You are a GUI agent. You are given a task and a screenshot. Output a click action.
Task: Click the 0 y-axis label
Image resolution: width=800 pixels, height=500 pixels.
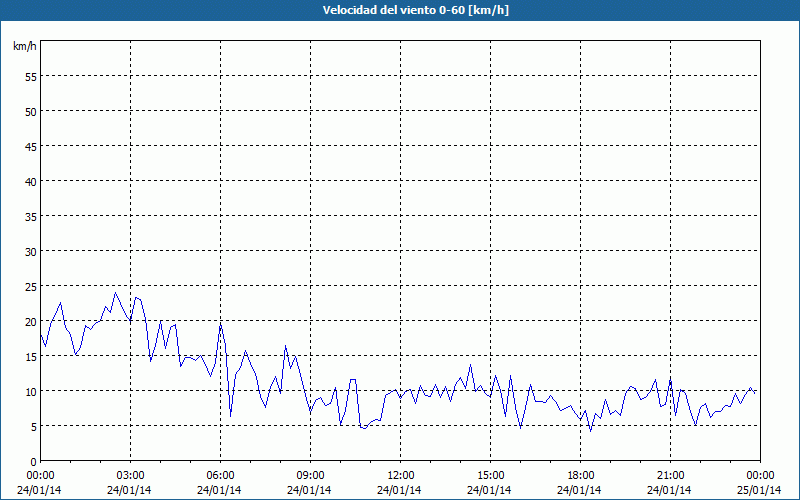click(x=34, y=462)
